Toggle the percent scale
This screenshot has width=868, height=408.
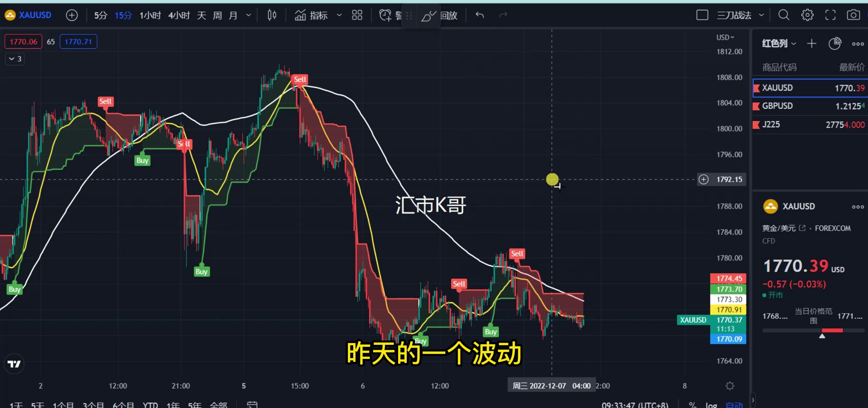pos(693,405)
